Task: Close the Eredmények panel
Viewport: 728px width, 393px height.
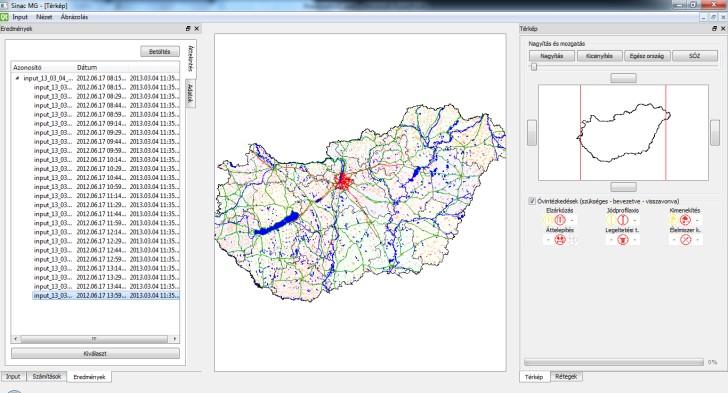Action: pos(196,28)
